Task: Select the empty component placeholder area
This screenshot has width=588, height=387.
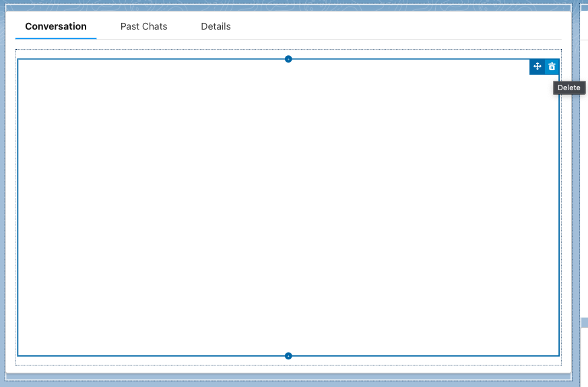Action: point(288,207)
